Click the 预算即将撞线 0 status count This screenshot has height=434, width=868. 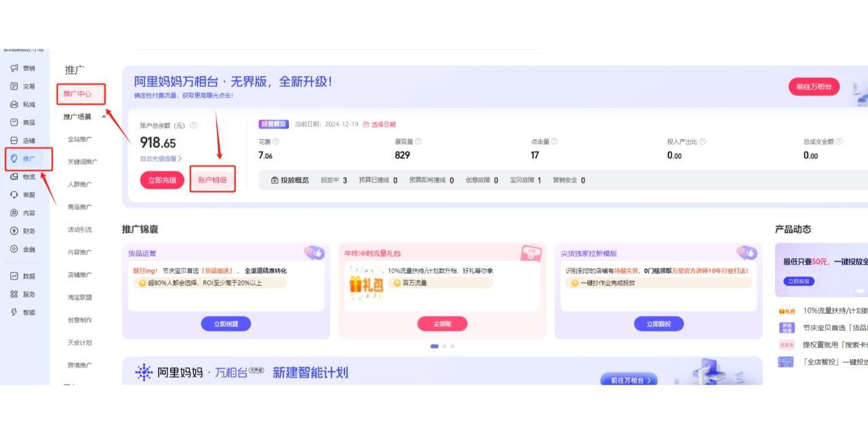(431, 180)
